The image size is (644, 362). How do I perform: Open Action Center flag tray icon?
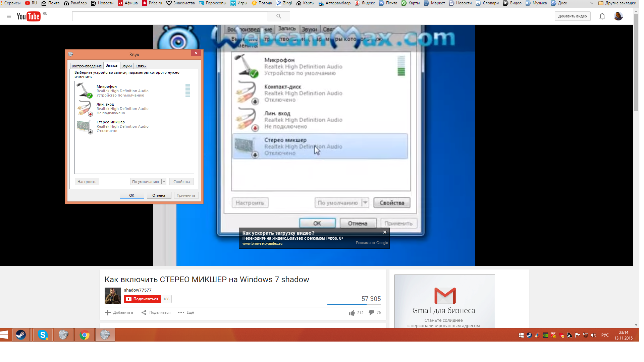click(578, 335)
